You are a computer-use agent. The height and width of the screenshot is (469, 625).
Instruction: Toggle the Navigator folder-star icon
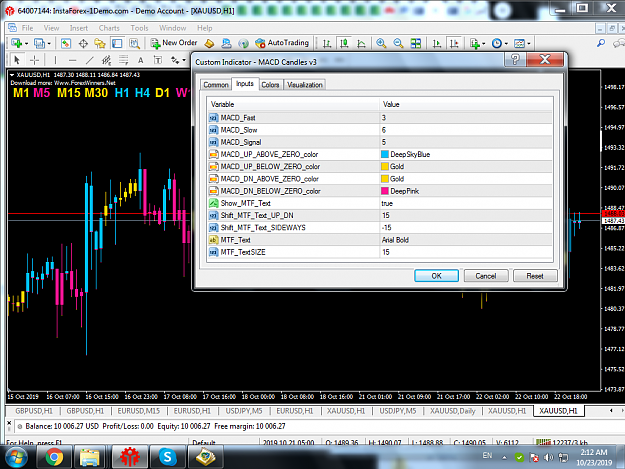click(x=100, y=43)
